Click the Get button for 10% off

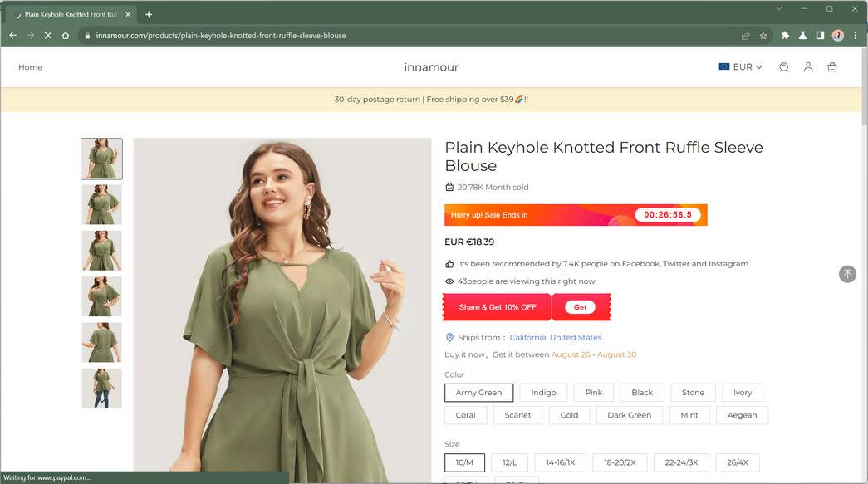[x=580, y=307]
